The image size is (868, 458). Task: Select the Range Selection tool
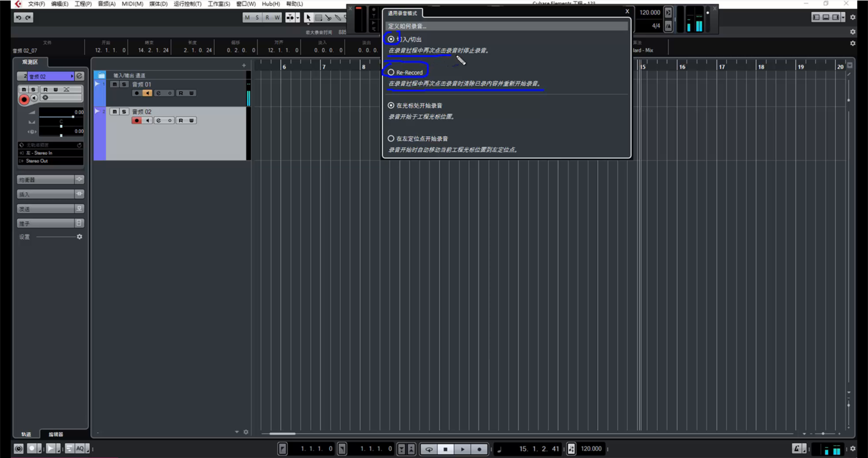tap(318, 18)
